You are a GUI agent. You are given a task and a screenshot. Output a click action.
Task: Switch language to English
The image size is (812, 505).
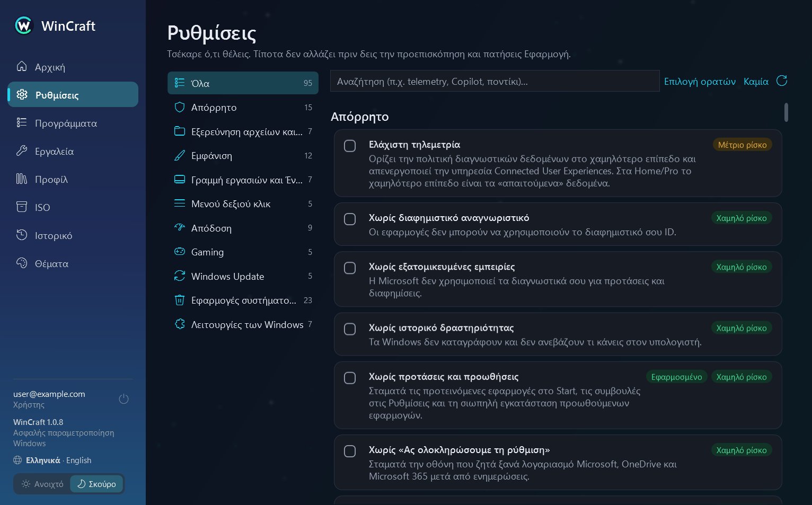(79, 460)
